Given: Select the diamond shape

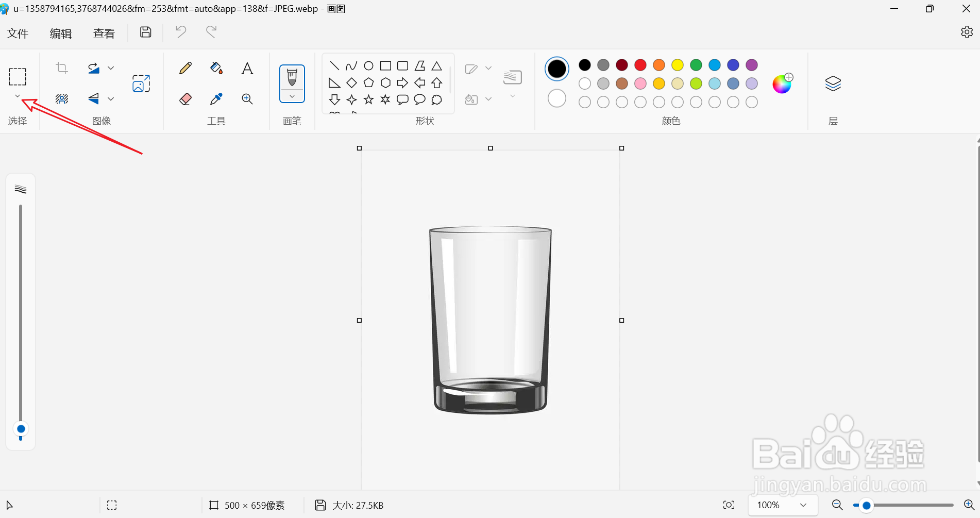Looking at the screenshot, I should tap(351, 83).
